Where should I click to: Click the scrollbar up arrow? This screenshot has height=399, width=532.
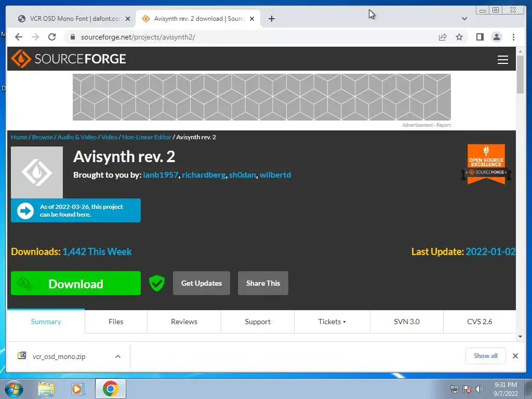click(520, 51)
